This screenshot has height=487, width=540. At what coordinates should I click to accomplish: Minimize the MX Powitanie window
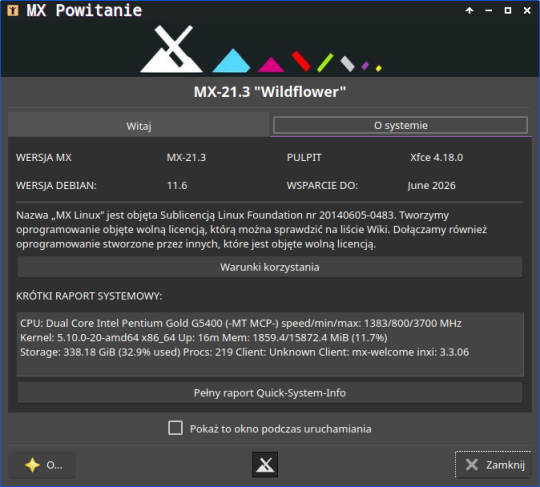coord(488,11)
